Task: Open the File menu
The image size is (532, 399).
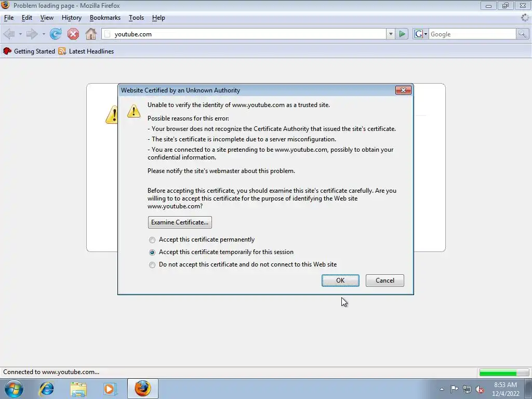Action: pyautogui.click(x=9, y=18)
